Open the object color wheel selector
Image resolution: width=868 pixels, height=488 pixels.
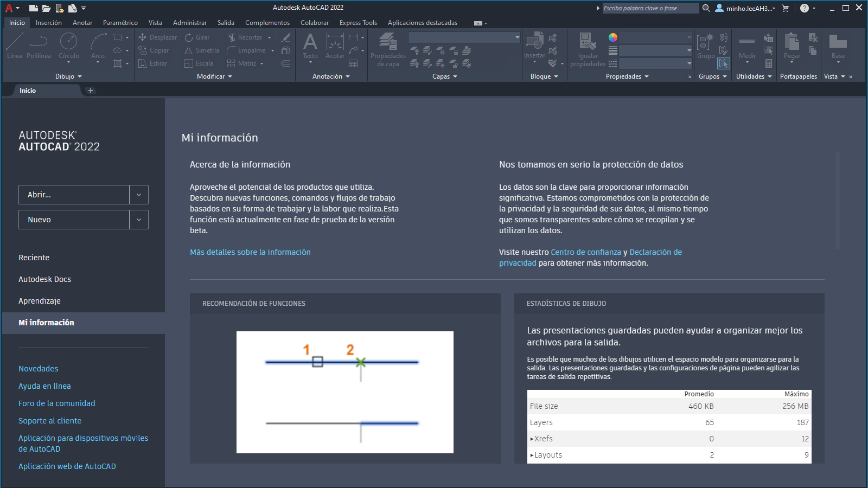coord(613,37)
